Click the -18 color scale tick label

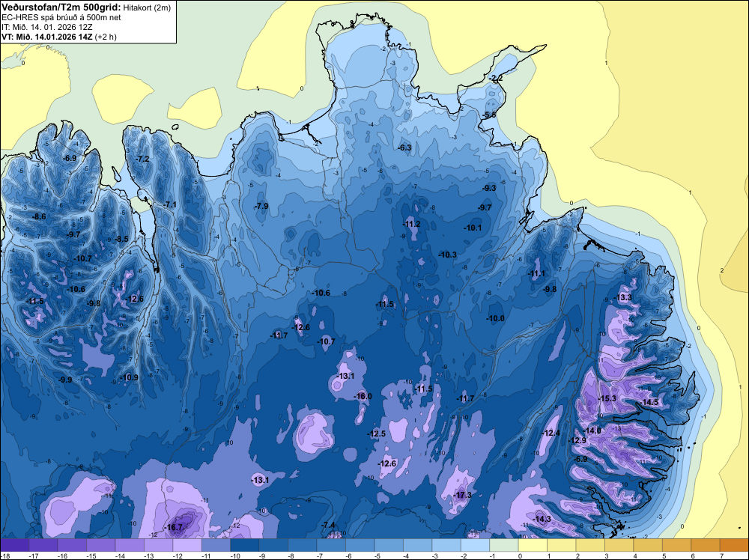point(4,556)
